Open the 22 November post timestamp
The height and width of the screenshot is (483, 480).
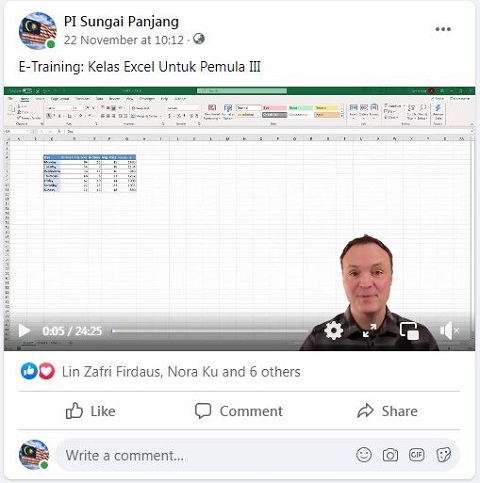[x=124, y=40]
